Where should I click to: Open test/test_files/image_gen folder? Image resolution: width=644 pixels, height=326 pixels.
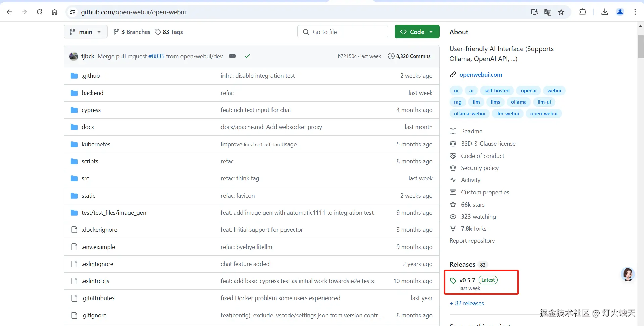114,213
